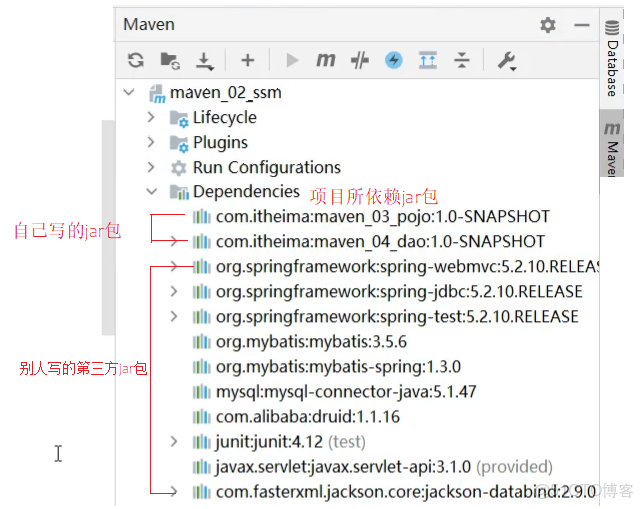Toggle Skip Tests mode icon
644x509 pixels.
pos(360,60)
